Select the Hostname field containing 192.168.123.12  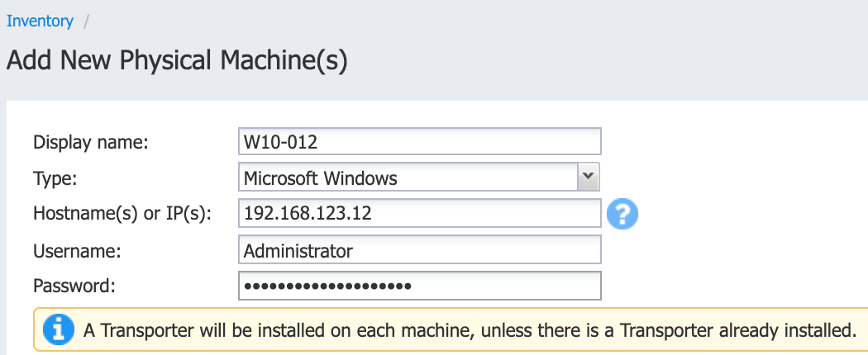[x=420, y=214]
